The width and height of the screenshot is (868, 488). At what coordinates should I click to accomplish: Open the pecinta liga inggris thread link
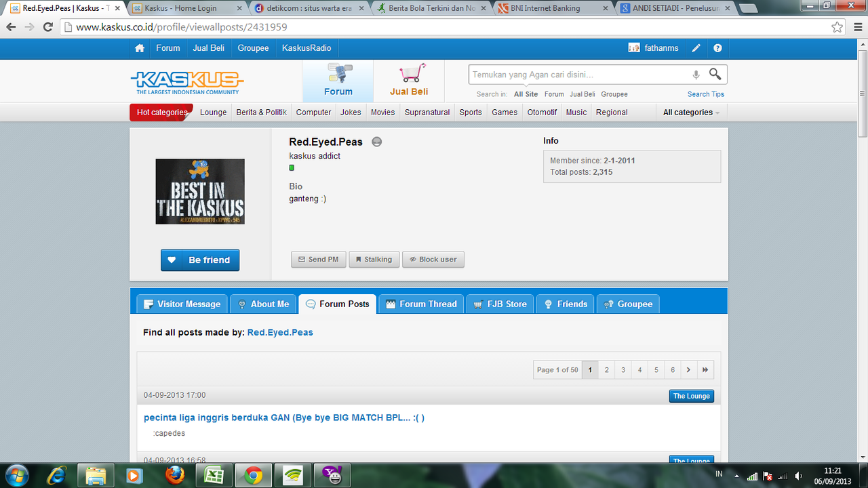pos(284,418)
